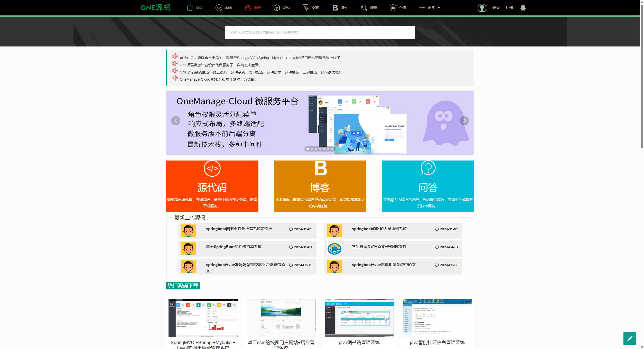The height and width of the screenshot is (349, 644).
Task: Open announcement OneManage-Cloud 微服务版本开源
Action: click(218, 79)
